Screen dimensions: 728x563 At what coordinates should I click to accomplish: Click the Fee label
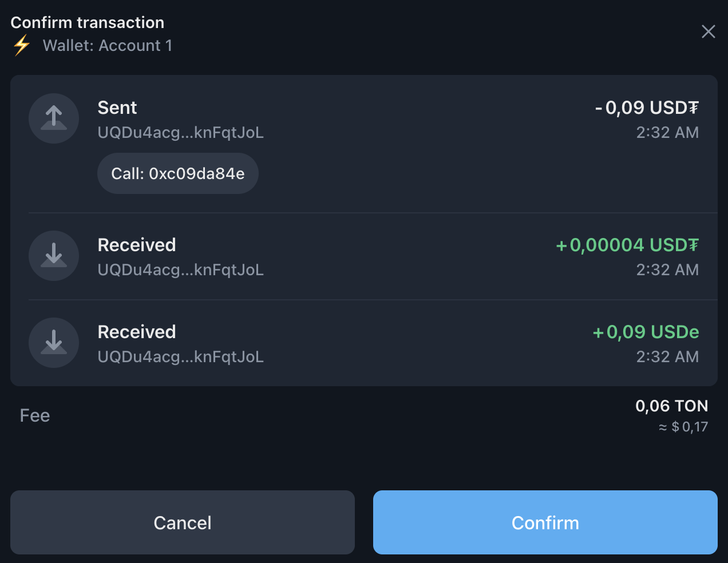(x=35, y=415)
